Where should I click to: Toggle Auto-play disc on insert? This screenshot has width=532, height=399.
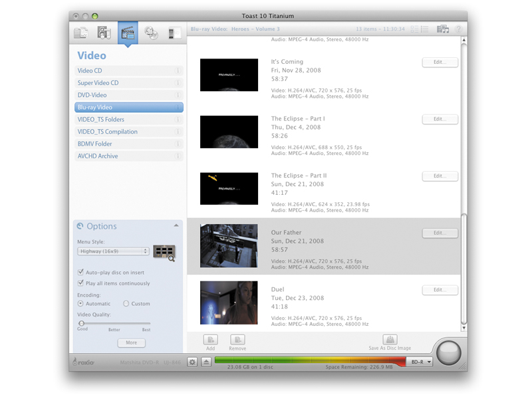(80, 272)
